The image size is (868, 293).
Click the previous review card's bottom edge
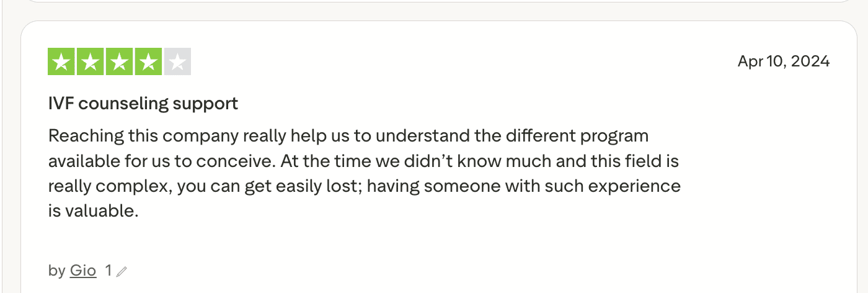click(x=434, y=2)
